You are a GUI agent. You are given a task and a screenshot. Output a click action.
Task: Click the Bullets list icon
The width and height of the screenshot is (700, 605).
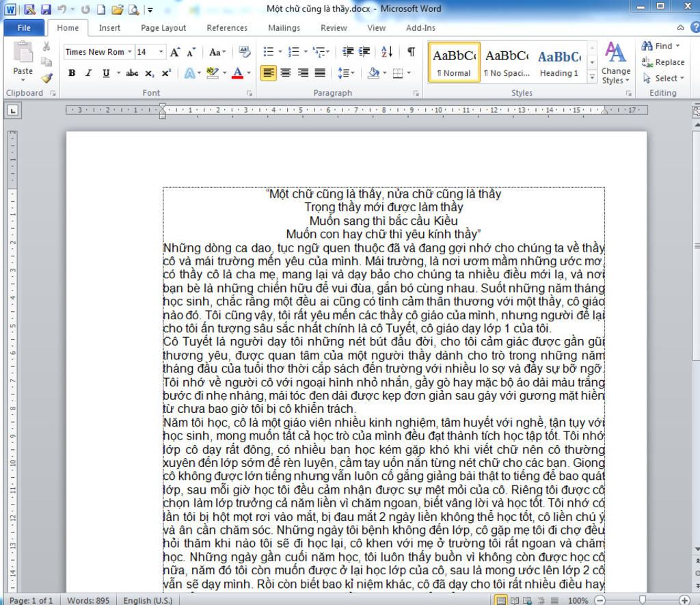(x=269, y=52)
